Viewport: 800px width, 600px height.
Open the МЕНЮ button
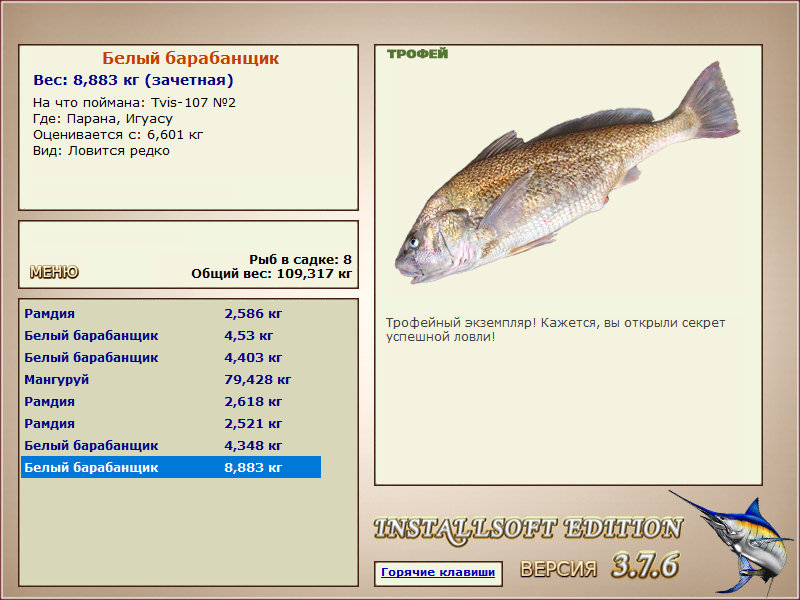tap(54, 272)
